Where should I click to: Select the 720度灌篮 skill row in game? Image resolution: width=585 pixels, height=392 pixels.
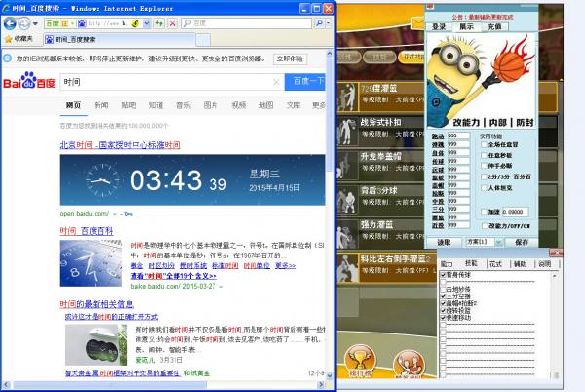380,97
